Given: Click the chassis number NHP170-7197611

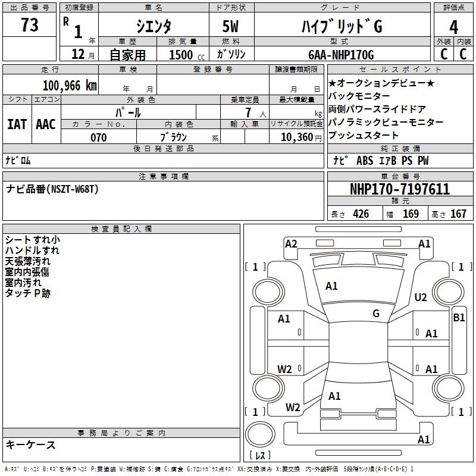Looking at the screenshot, I should click(x=399, y=190).
